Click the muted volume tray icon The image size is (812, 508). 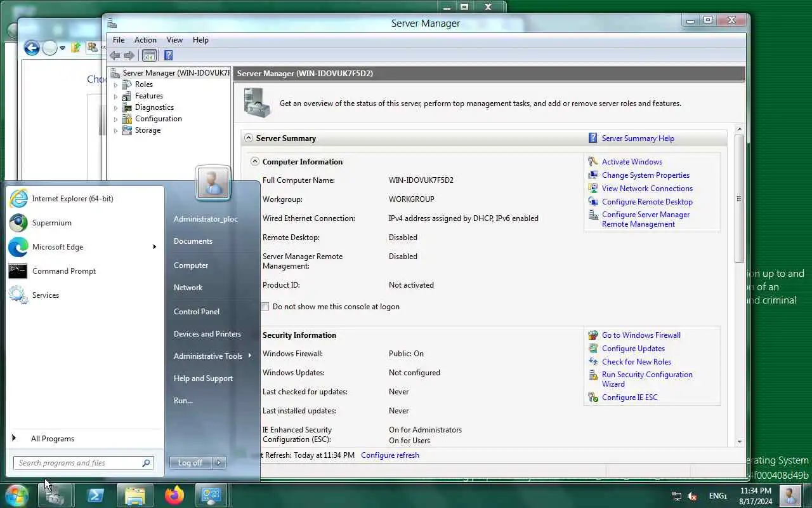pyautogui.click(x=692, y=496)
